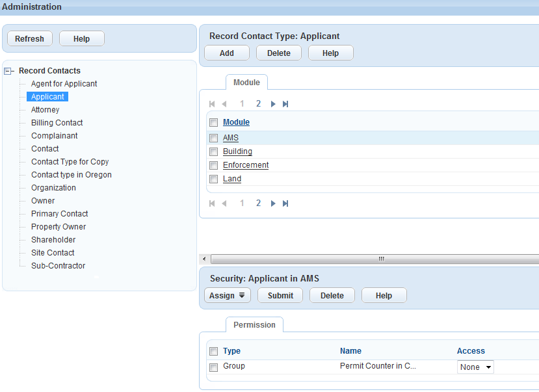Open the Building module link

point(237,151)
